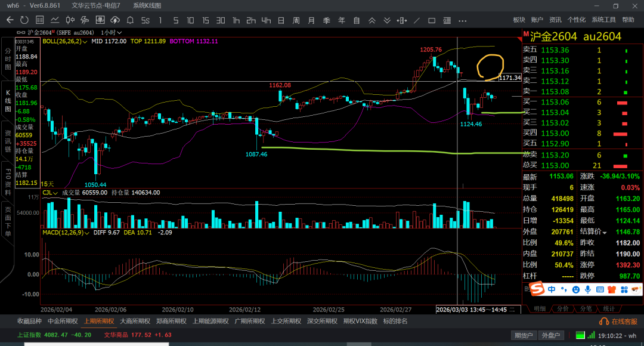
Task: Open the 账户 menu
Action: click(537, 20)
